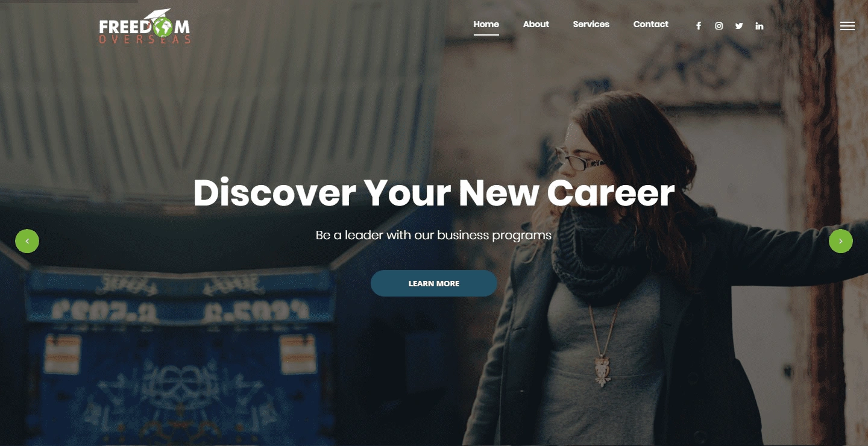Click 'Be a leader with our business programs' text

click(433, 235)
